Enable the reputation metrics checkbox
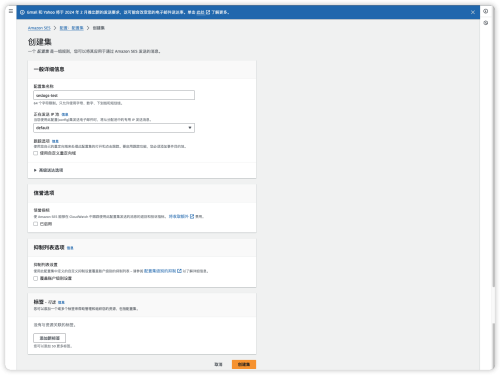 (x=36, y=224)
